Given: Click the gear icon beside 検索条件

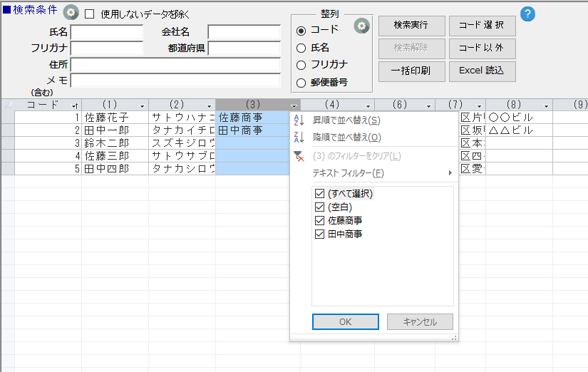Looking at the screenshot, I should tap(71, 12).
